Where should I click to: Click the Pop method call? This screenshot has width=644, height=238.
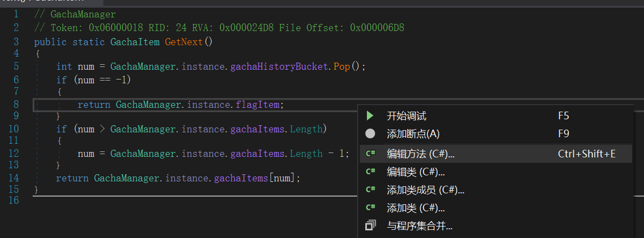tap(342, 66)
